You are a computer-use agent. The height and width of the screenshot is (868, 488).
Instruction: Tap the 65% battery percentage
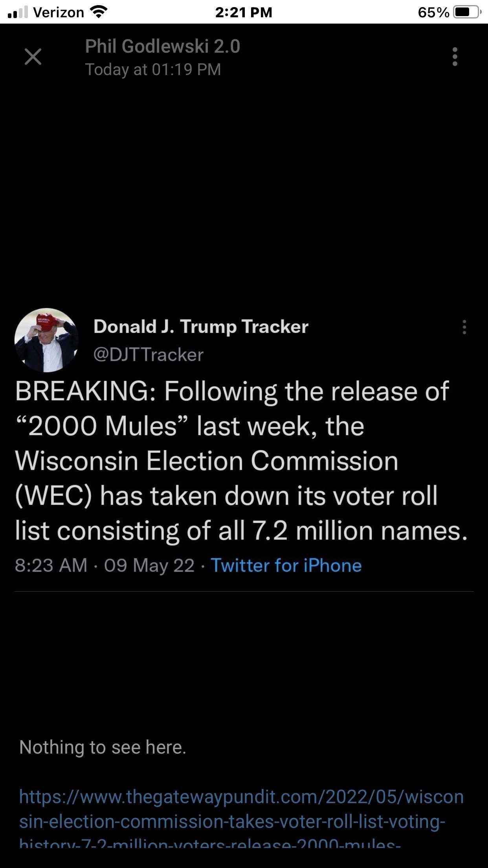pos(433,12)
